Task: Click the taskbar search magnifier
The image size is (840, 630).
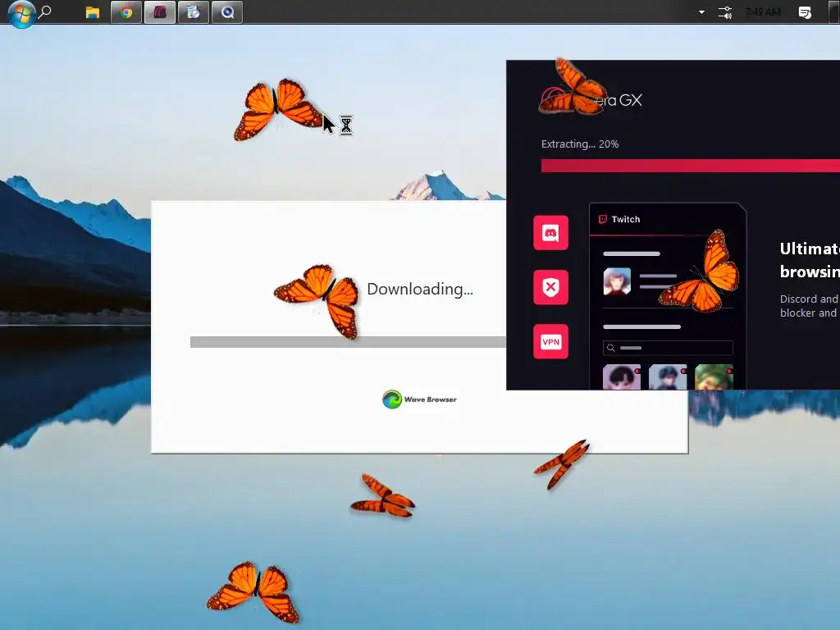Action: click(x=46, y=11)
